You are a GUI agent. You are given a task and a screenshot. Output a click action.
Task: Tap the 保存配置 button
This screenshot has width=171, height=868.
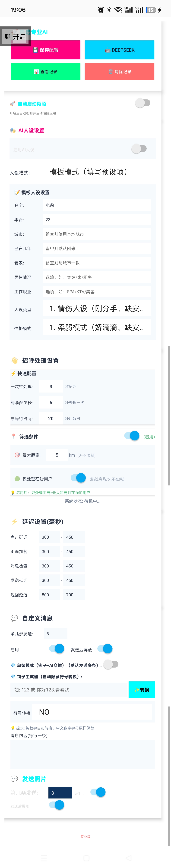pos(46,50)
